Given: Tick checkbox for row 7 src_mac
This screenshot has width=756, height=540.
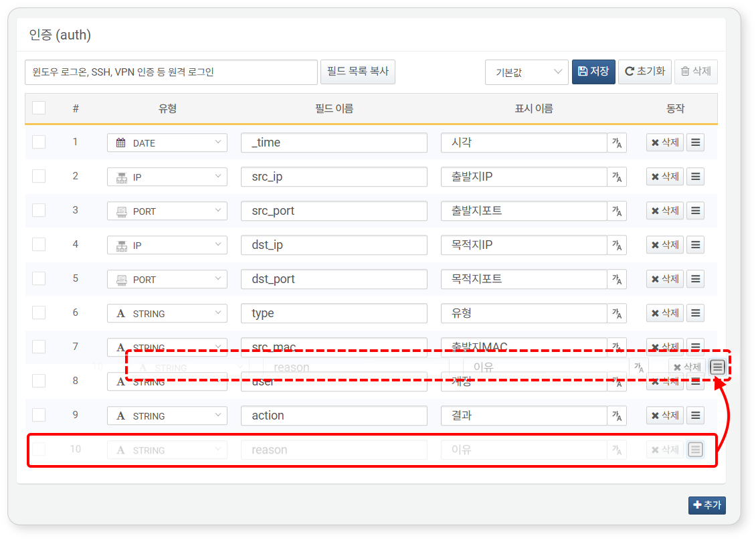Looking at the screenshot, I should point(39,347).
